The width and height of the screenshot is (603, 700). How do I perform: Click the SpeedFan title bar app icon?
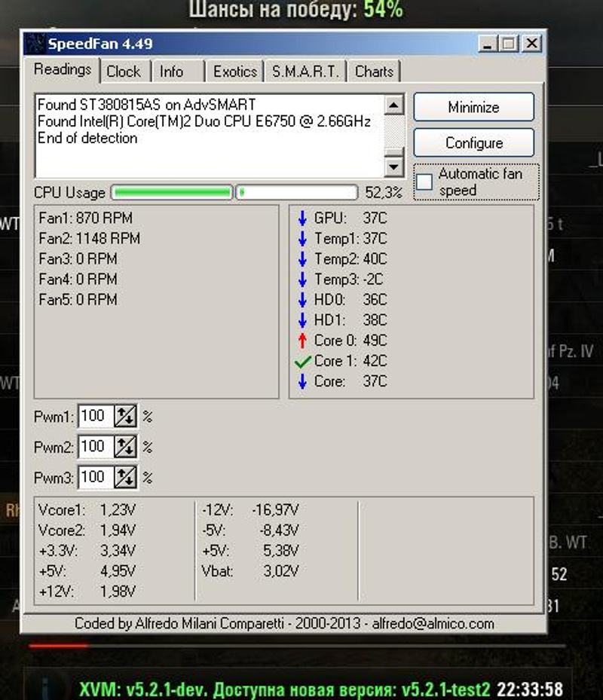click(x=36, y=44)
